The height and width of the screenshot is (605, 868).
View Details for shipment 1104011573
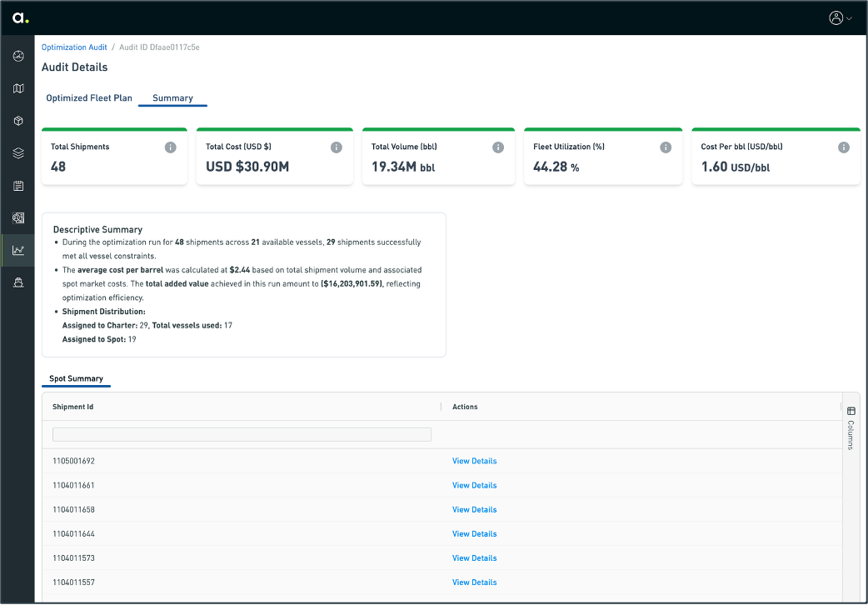coord(475,557)
